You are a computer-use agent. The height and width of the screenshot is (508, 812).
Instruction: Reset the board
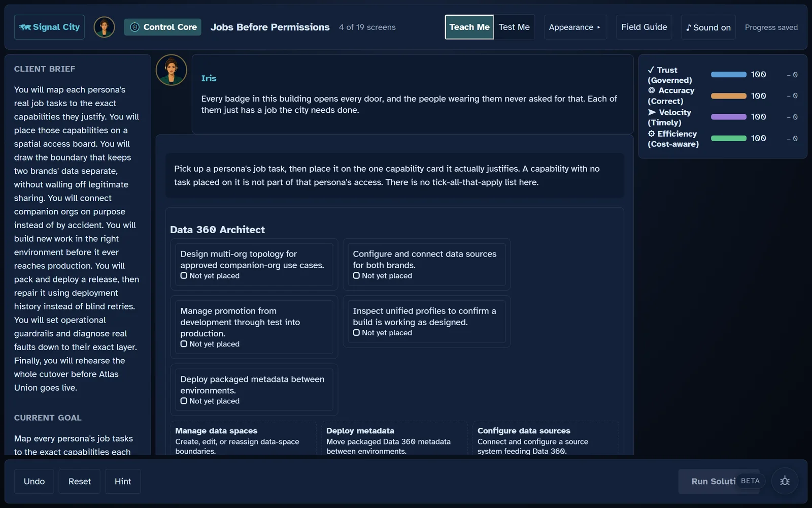pos(80,481)
